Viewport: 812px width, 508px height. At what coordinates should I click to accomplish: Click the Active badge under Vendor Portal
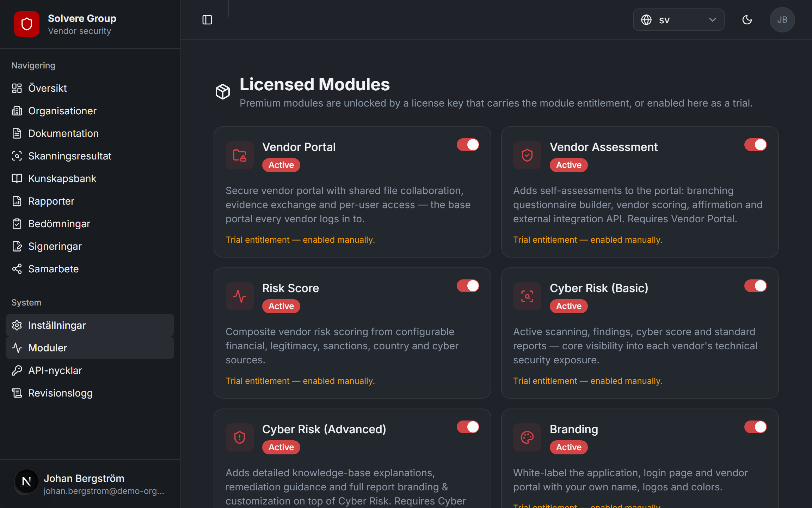pos(281,165)
